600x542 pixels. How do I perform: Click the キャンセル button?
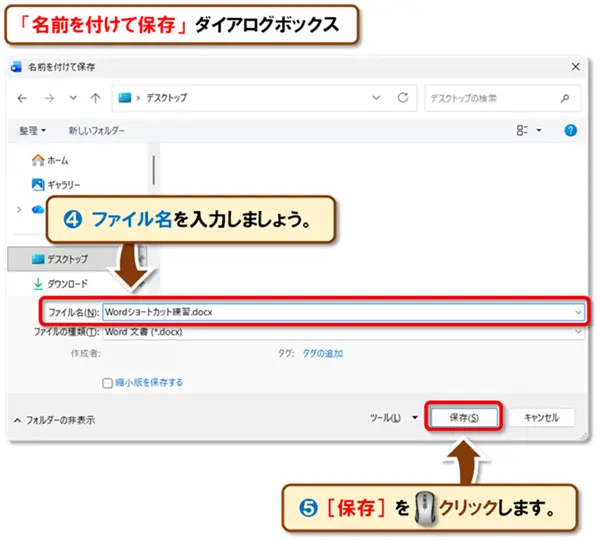[x=541, y=417]
